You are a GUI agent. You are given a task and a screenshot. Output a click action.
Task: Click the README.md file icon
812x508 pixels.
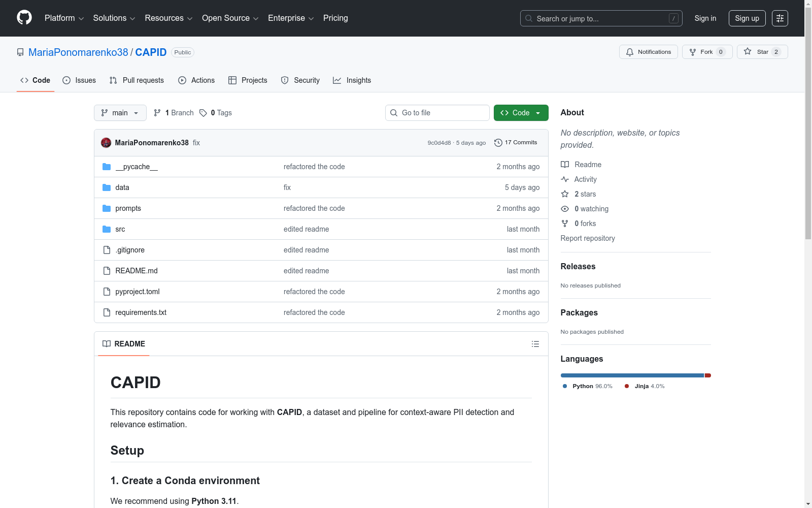[107, 271]
